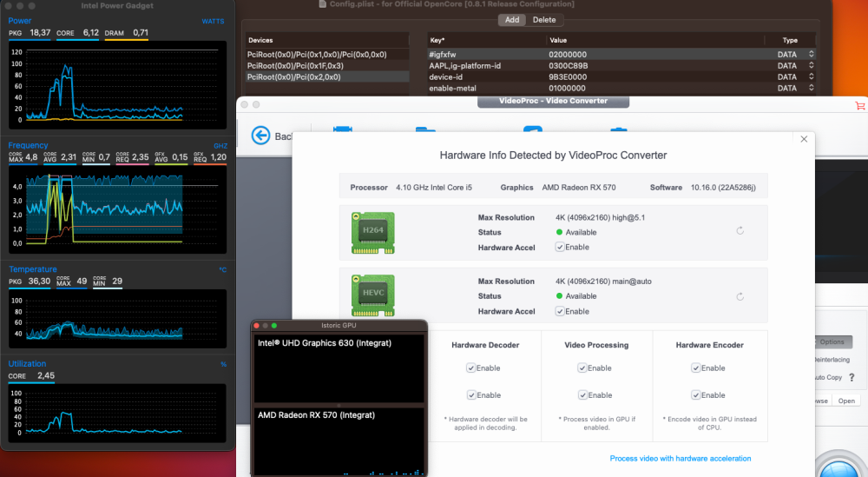
Task: Click the Auto Copy help question mark
Action: (852, 377)
